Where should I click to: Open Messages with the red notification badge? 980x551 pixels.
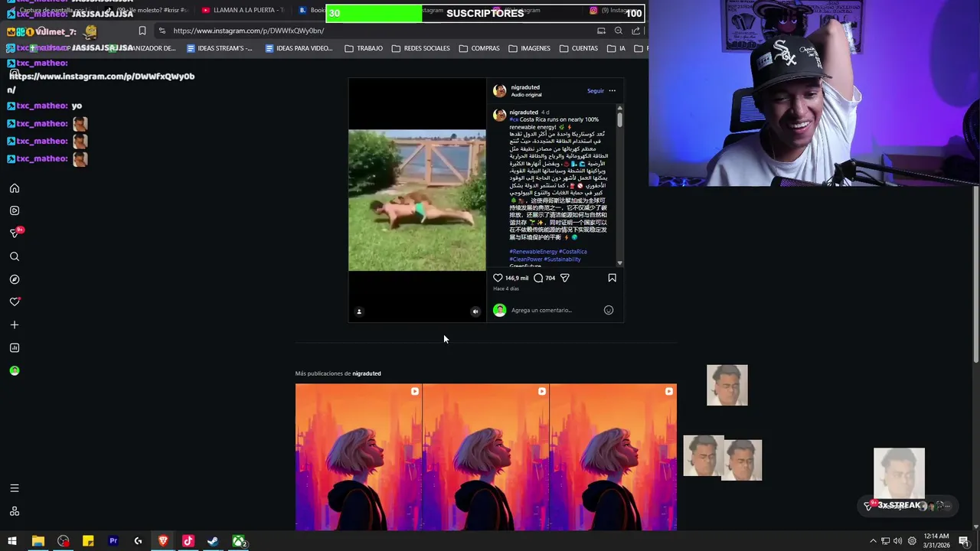coord(14,233)
